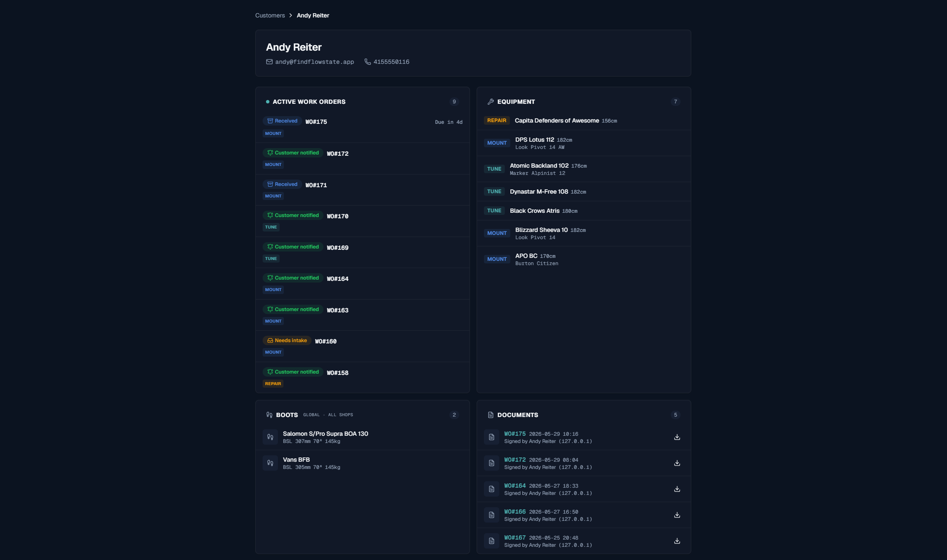The height and width of the screenshot is (560, 947).
Task: Click the boot icon for Salomon S/Pro Supra
Action: (x=270, y=437)
